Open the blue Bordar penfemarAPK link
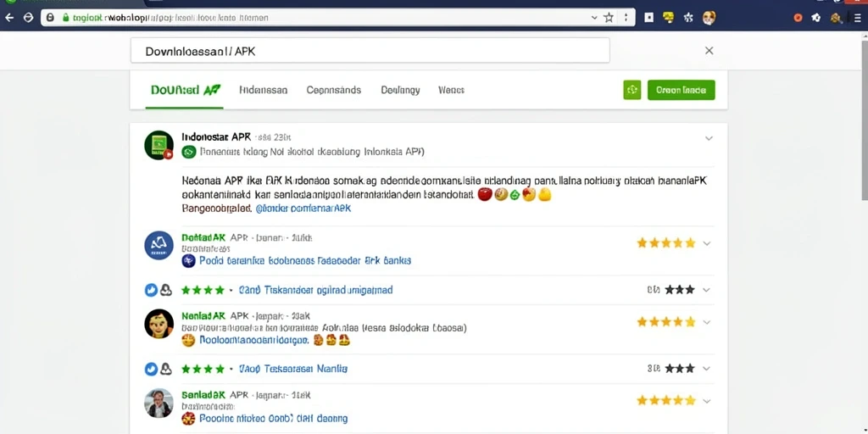This screenshot has width=868, height=434. (x=303, y=209)
